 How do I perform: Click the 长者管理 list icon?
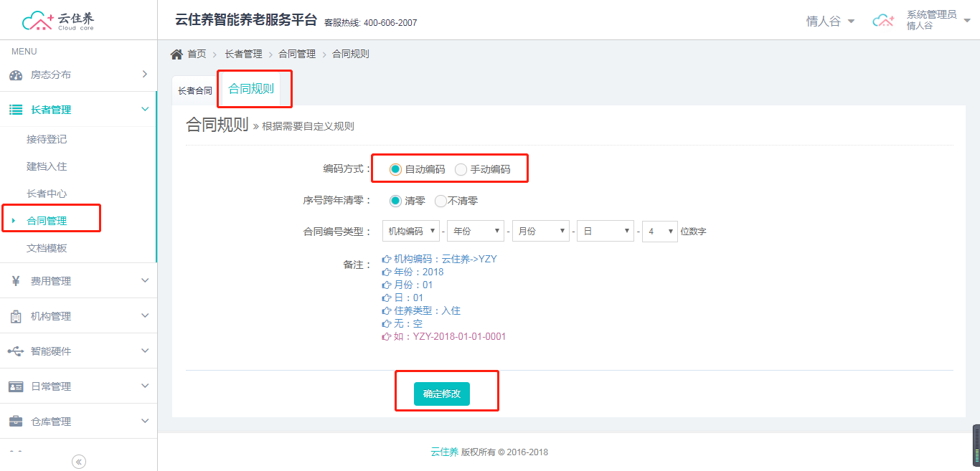point(16,110)
